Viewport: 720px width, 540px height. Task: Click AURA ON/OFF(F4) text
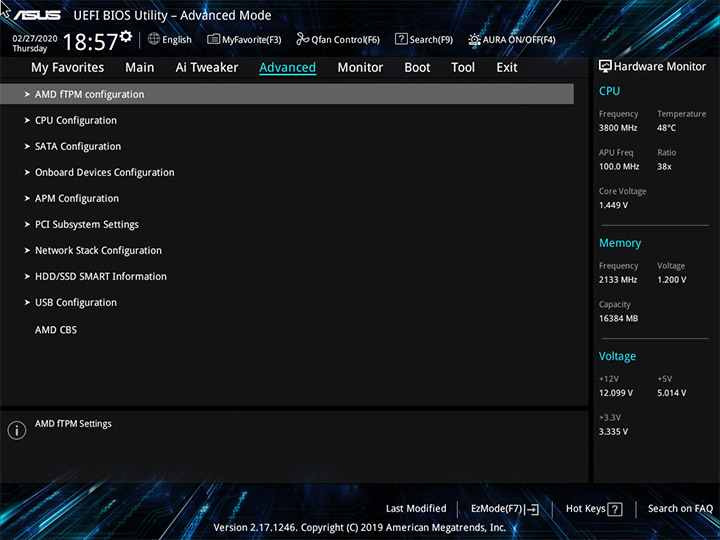pyautogui.click(x=519, y=39)
